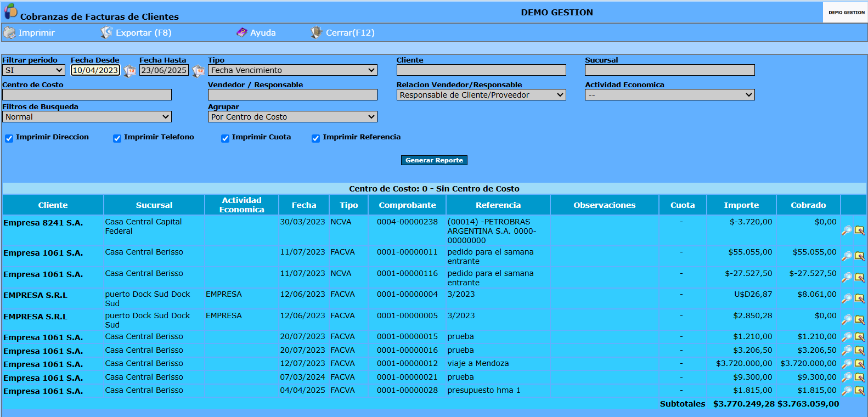
Task: Click the Fecha column header in table
Action: (304, 205)
